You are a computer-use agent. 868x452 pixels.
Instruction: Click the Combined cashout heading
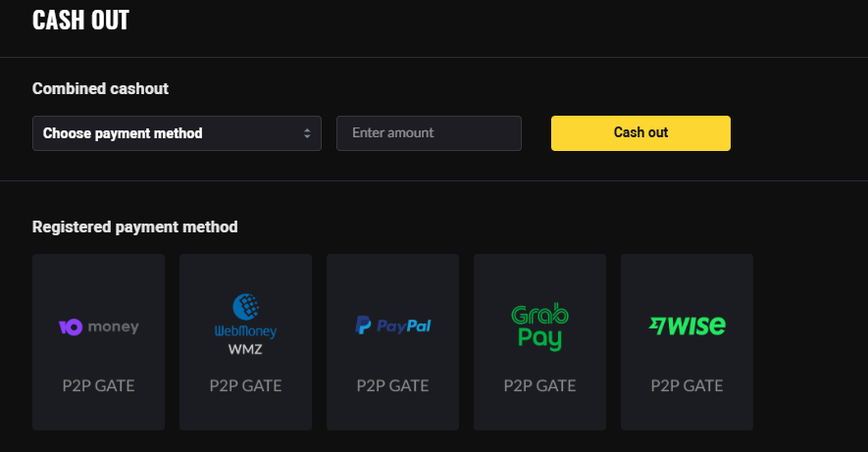100,88
